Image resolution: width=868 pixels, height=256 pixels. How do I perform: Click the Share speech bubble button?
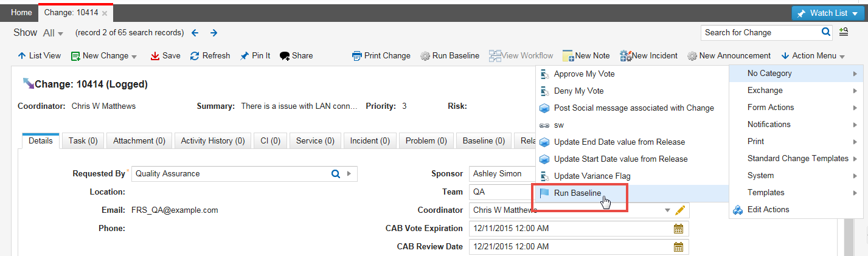click(x=296, y=56)
